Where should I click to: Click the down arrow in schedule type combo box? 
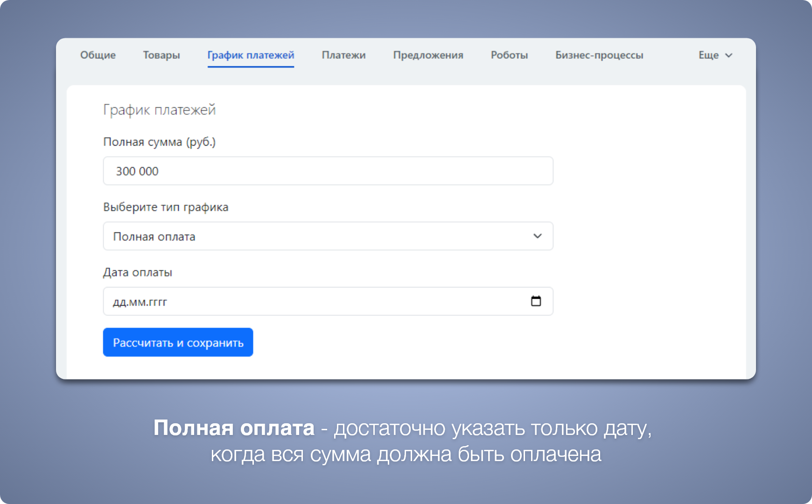(x=537, y=236)
